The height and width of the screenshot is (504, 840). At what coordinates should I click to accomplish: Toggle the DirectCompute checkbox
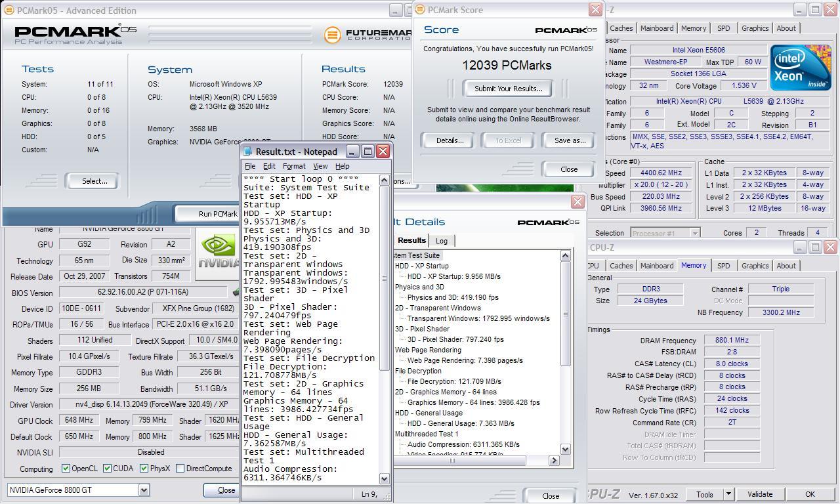pyautogui.click(x=180, y=469)
